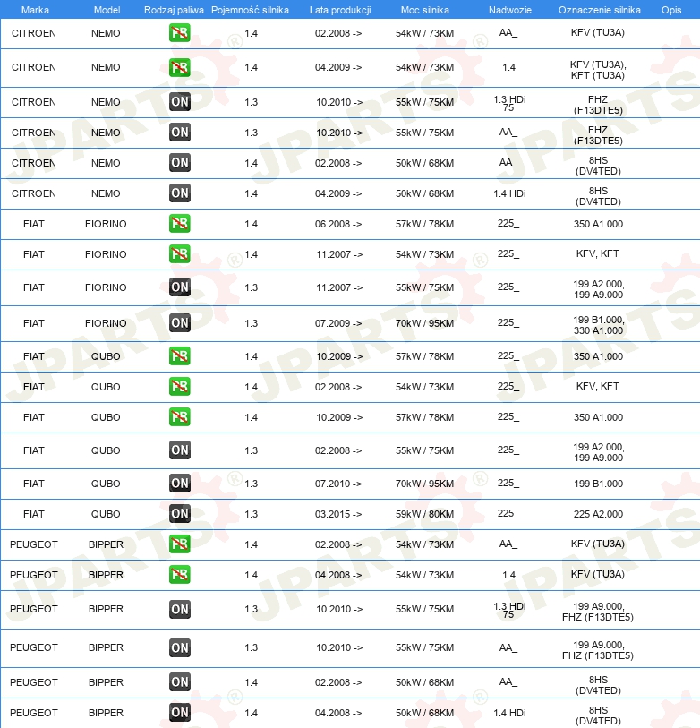This screenshot has height=728, width=700.
Task: Click ON diesel icon for Qubo 03.2015 row
Action: [180, 514]
